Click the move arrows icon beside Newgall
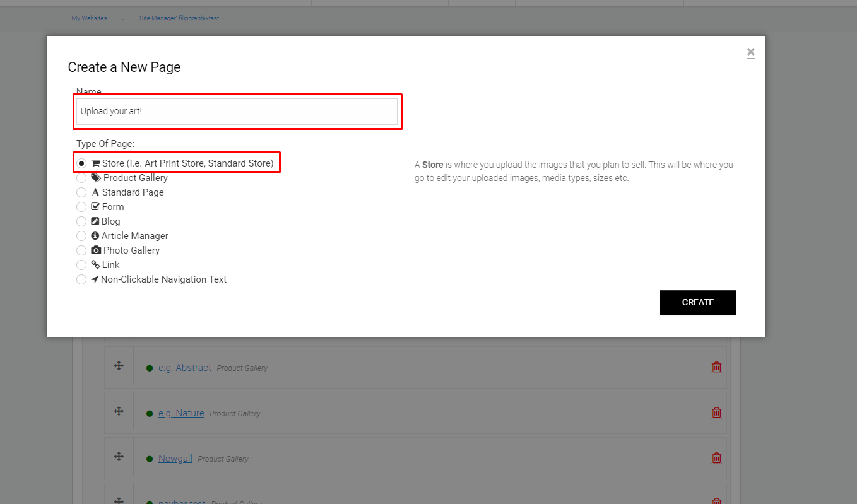Viewport: 857px width, 504px height. point(119,457)
